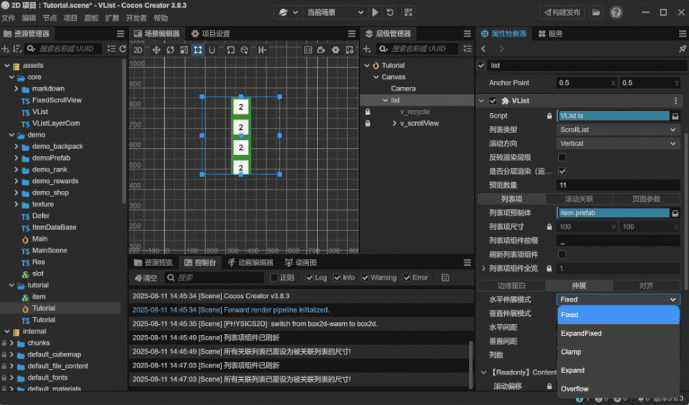Open the 文件 menu
This screenshot has width=689, height=405.
[x=8, y=18]
